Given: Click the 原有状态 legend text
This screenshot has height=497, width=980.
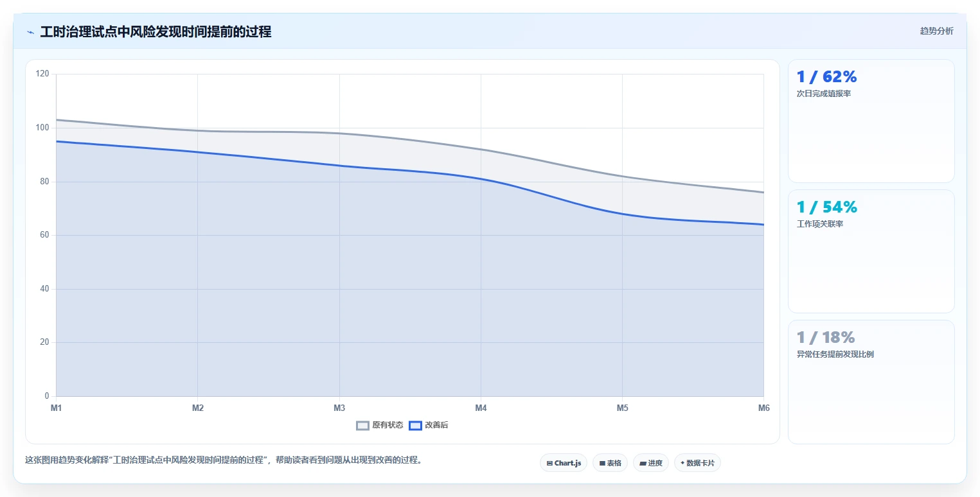Looking at the screenshot, I should (x=388, y=425).
